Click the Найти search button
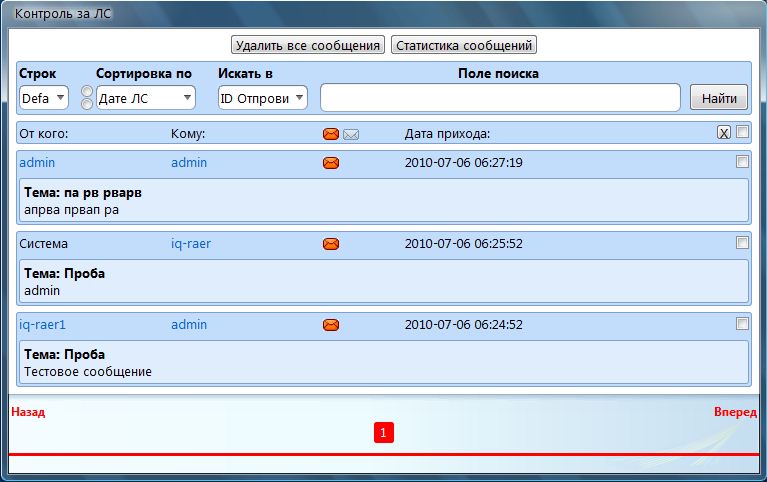The height and width of the screenshot is (482, 767). pos(719,98)
